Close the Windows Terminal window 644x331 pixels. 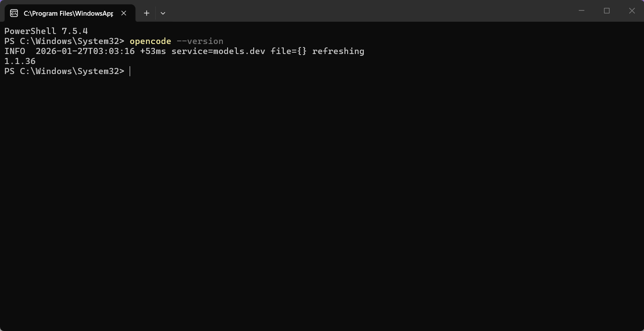[x=632, y=11]
